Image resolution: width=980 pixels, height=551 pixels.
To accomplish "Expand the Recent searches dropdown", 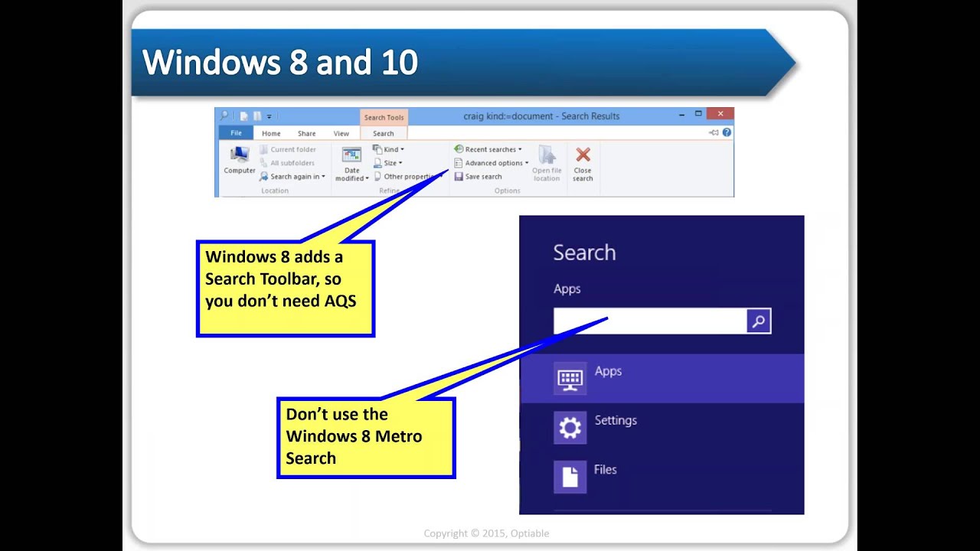I will 488,149.
